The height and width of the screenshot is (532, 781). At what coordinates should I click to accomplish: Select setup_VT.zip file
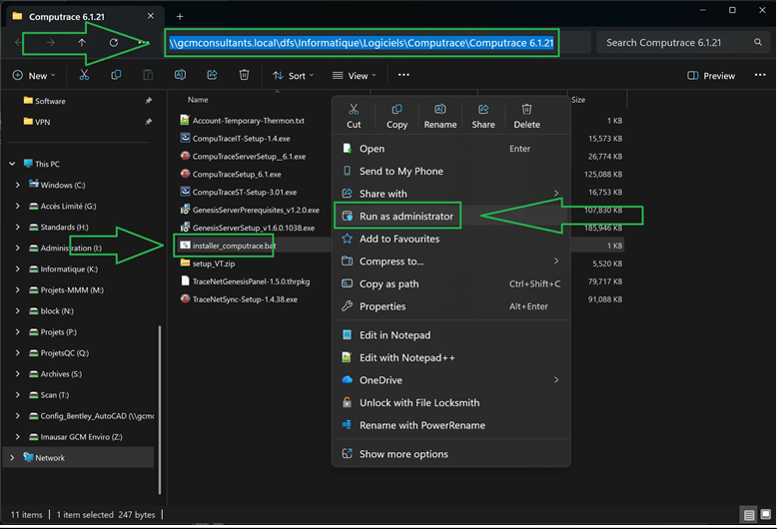pos(207,264)
